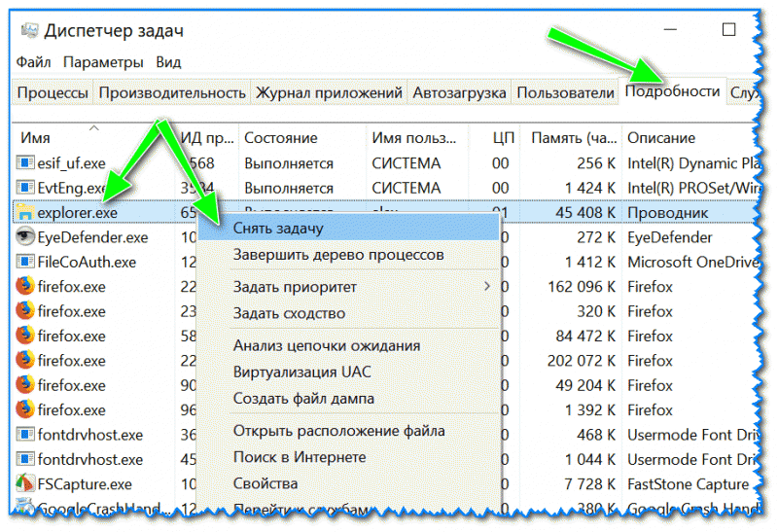Select the EyeDefender.exe process name

click(92, 237)
